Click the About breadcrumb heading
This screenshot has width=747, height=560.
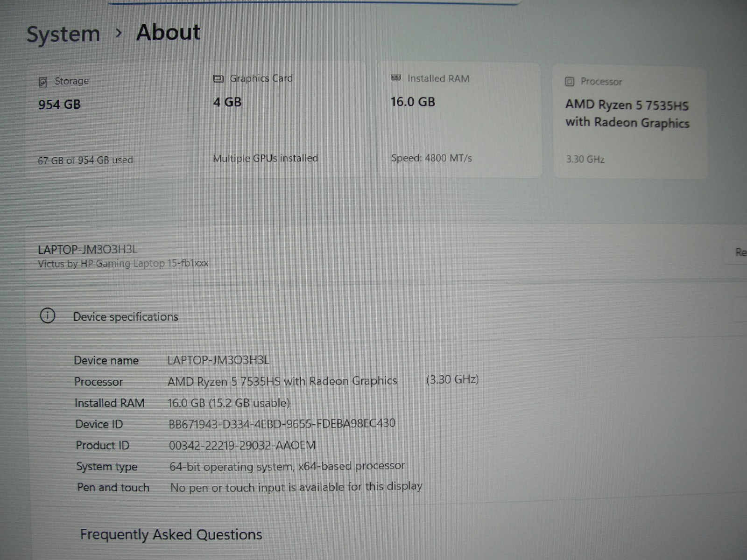pyautogui.click(x=169, y=33)
